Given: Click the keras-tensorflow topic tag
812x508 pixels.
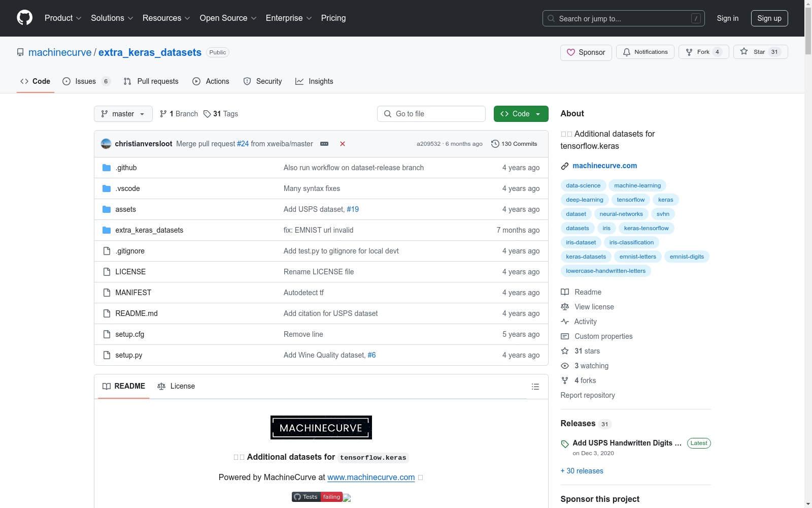Looking at the screenshot, I should click(x=647, y=228).
